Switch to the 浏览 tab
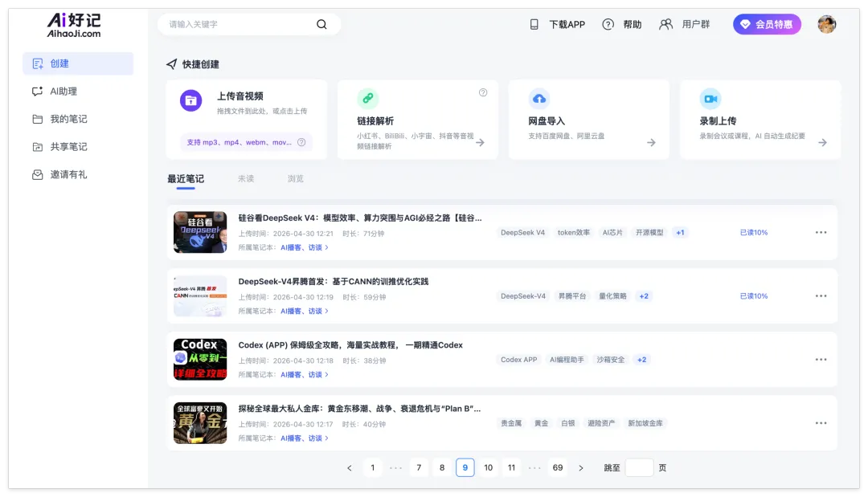This screenshot has height=497, width=868. [x=296, y=178]
